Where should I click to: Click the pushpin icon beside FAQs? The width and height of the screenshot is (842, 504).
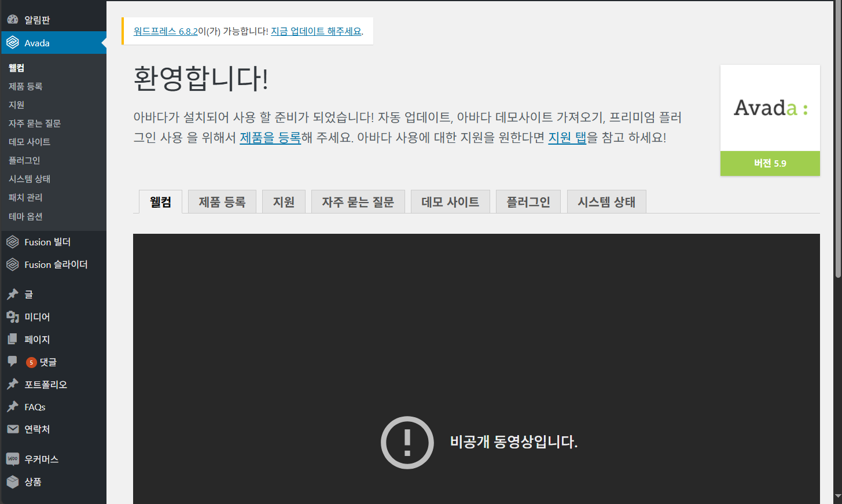(13, 407)
